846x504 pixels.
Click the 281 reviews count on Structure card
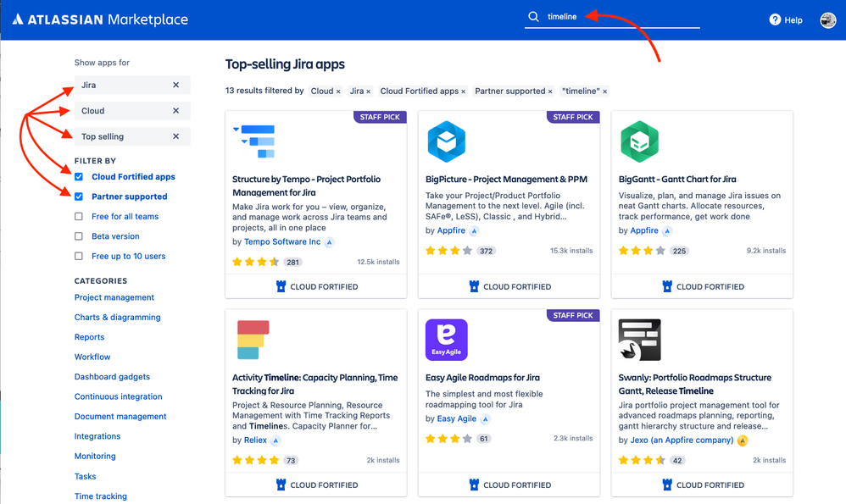293,263
